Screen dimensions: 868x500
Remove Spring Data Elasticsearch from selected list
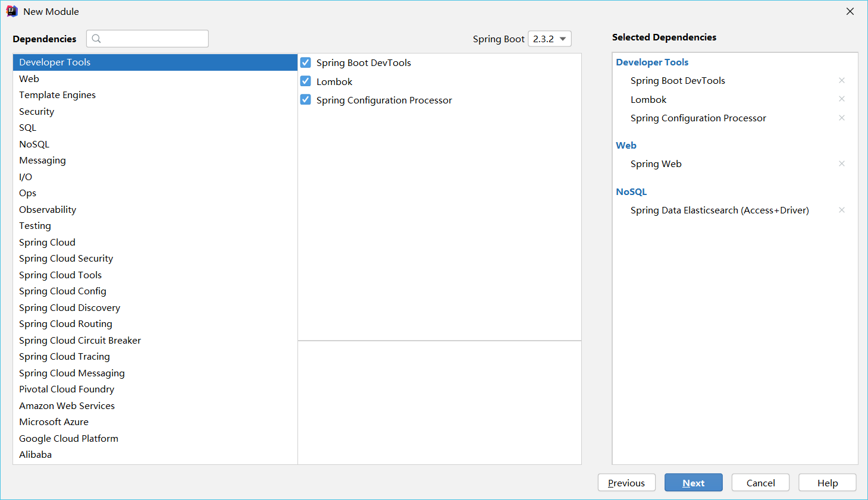(x=842, y=210)
